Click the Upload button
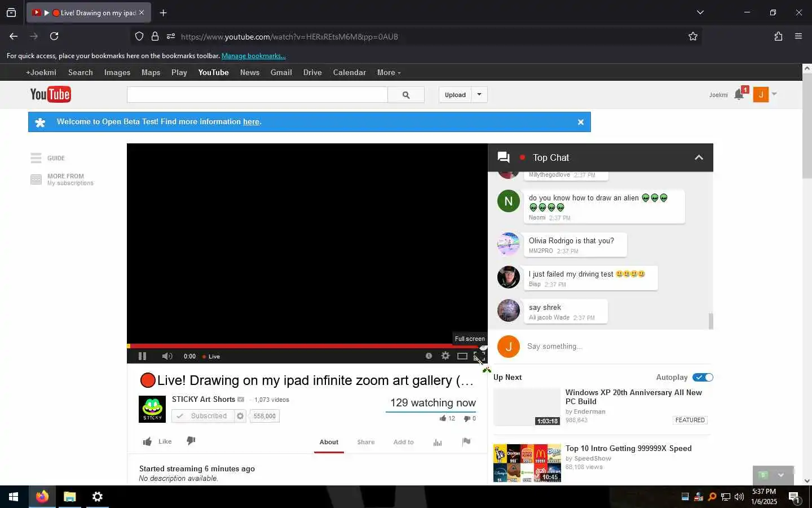This screenshot has height=508, width=812. 455,95
